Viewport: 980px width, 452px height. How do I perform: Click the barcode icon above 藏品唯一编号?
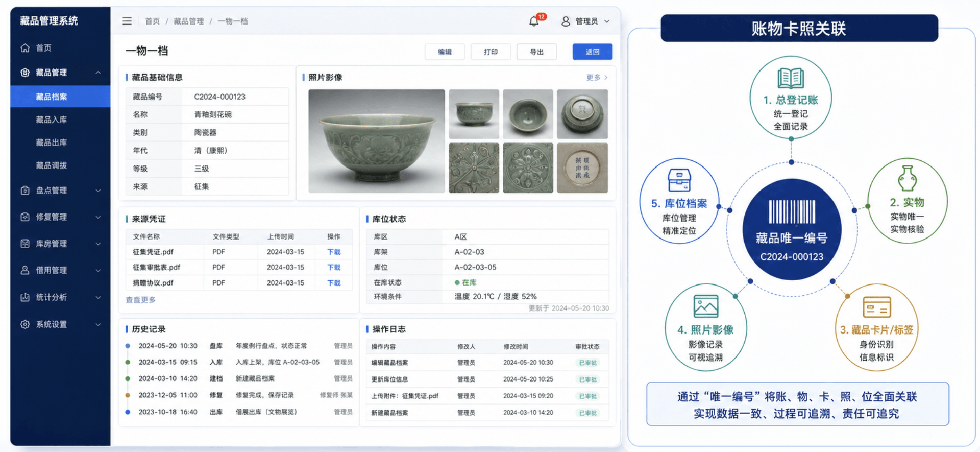(x=792, y=211)
